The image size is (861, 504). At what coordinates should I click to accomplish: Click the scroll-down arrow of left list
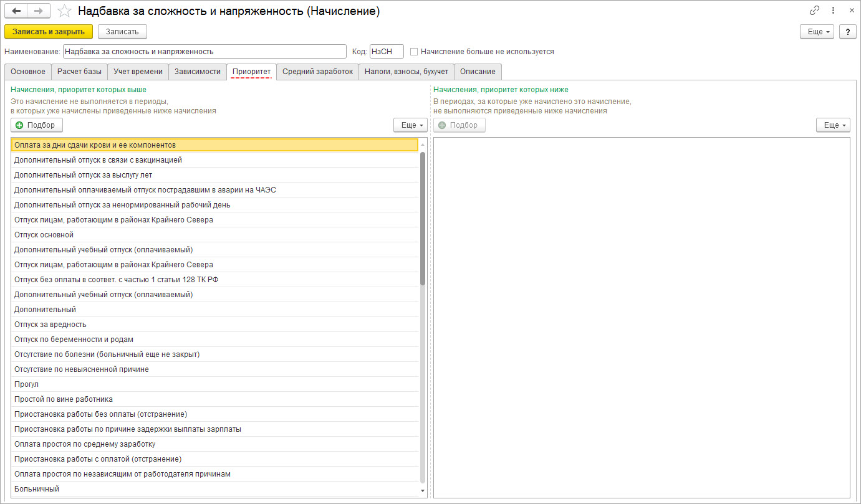(x=423, y=492)
